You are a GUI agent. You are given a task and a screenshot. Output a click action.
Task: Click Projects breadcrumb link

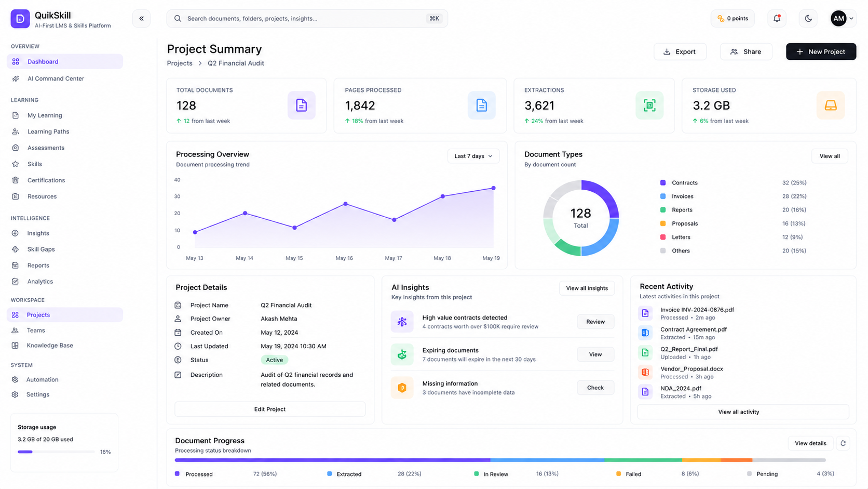pos(180,63)
